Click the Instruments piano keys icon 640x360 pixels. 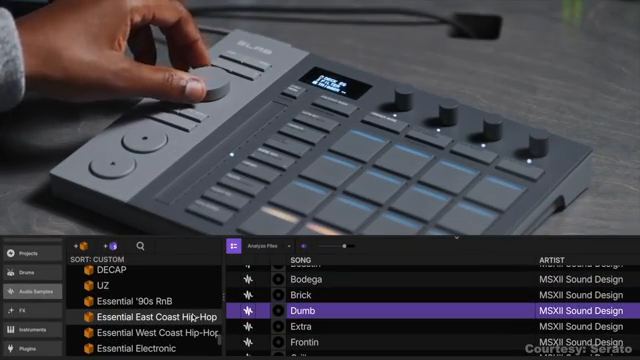tap(11, 329)
